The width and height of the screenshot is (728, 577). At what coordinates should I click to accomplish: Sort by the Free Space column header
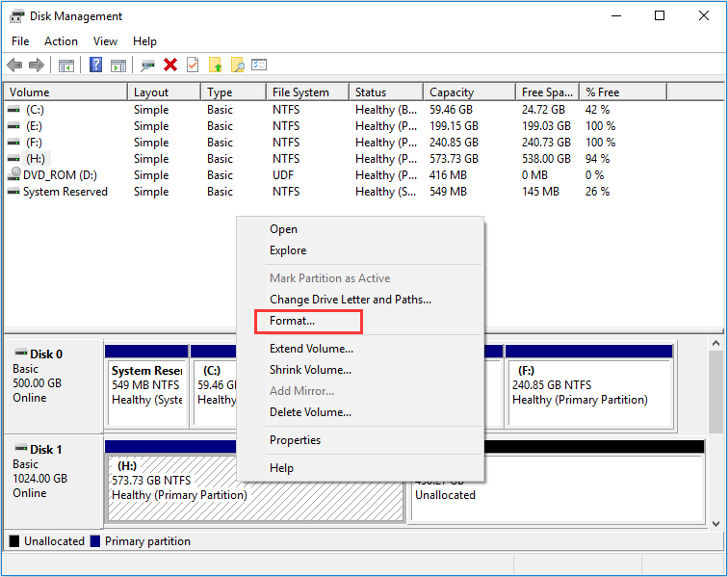(x=548, y=92)
